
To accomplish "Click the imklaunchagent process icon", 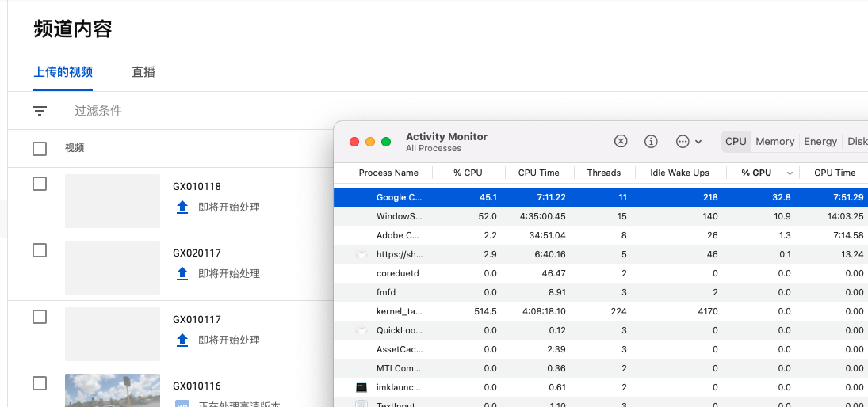I will point(361,387).
